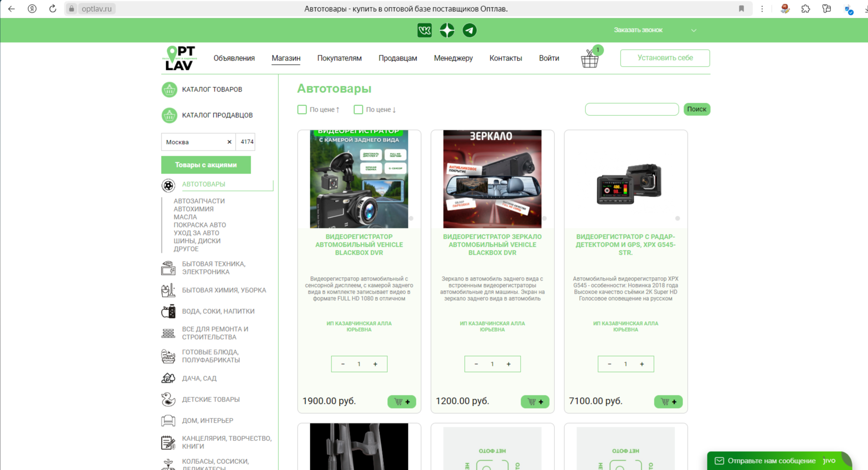The image size is (868, 470).
Task: Open the Уход за авто subcategory
Action: pos(196,233)
